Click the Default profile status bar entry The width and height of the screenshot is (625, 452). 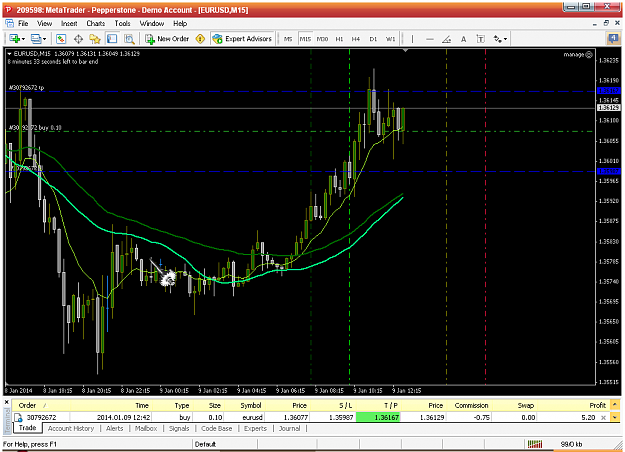[205, 444]
